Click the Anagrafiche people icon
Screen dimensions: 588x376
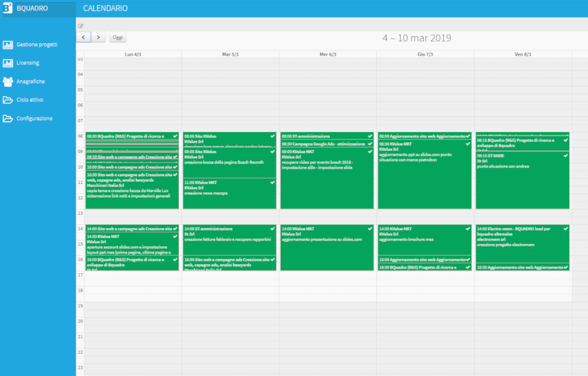click(7, 82)
